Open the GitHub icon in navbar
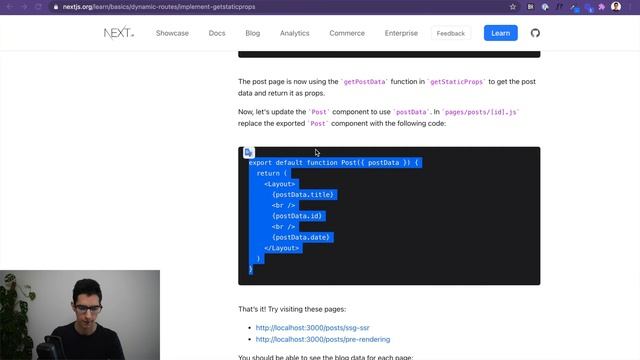Viewport: 640px width, 360px height. (535, 33)
